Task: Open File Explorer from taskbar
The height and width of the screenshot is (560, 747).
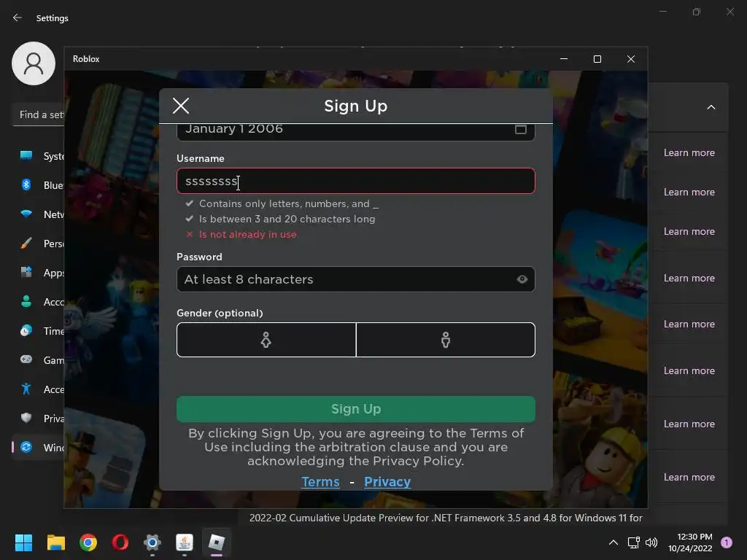Action: click(x=55, y=542)
